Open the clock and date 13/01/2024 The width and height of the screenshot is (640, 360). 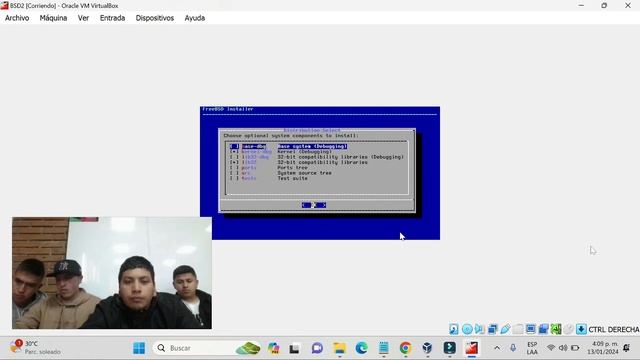pyautogui.click(x=603, y=348)
